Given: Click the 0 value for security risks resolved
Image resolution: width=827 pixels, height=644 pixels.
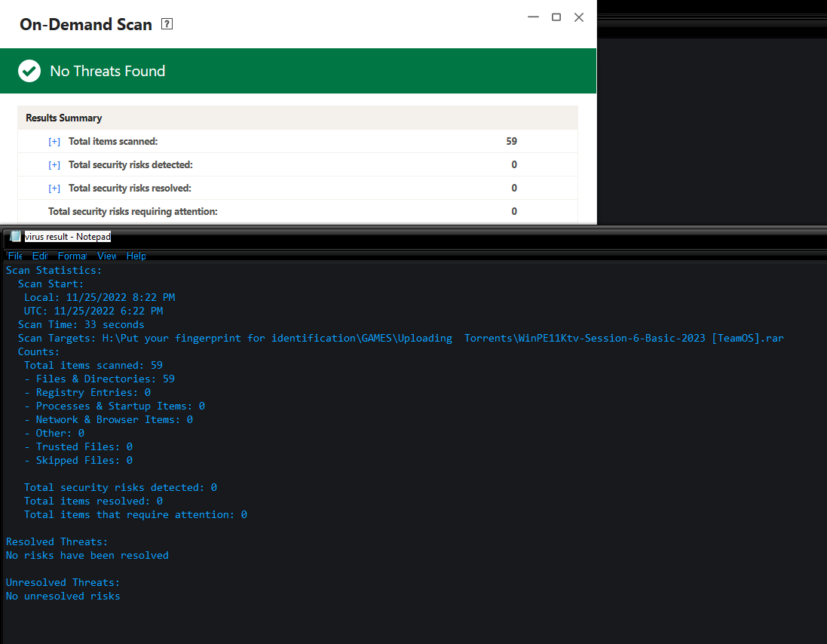Looking at the screenshot, I should click(x=514, y=188).
